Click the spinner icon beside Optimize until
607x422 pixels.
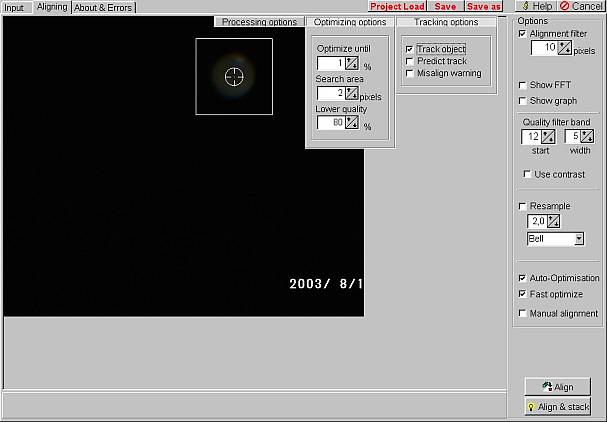352,64
